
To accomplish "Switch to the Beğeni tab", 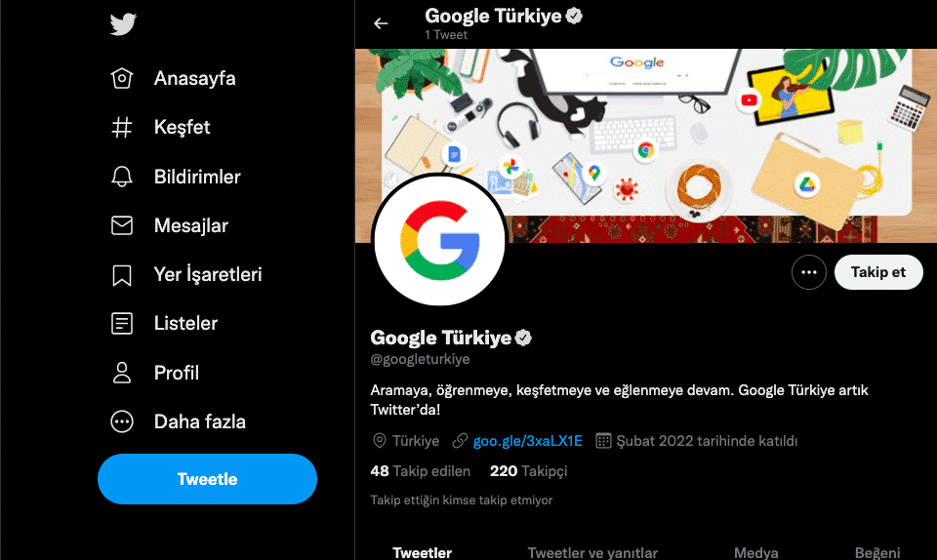I will pos(877,552).
